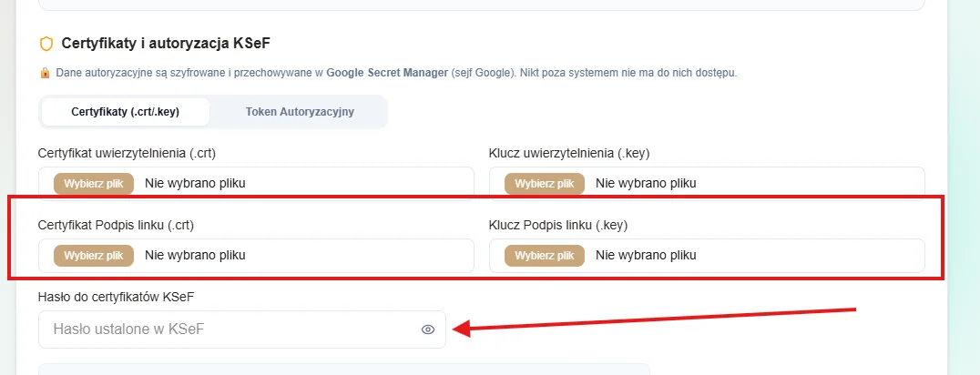Click 'Nie wybrano pliku' under Klucz uwierzytelnienia
The width and height of the screenshot is (980, 375).
coord(646,184)
